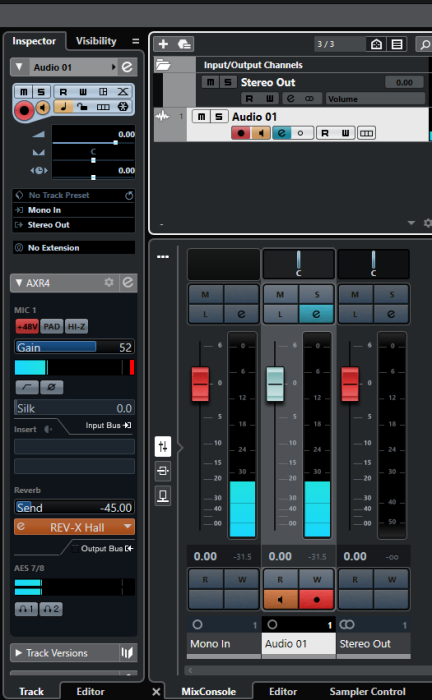432x700 pixels.
Task: Click the Reverb Send value field
Action: click(75, 507)
